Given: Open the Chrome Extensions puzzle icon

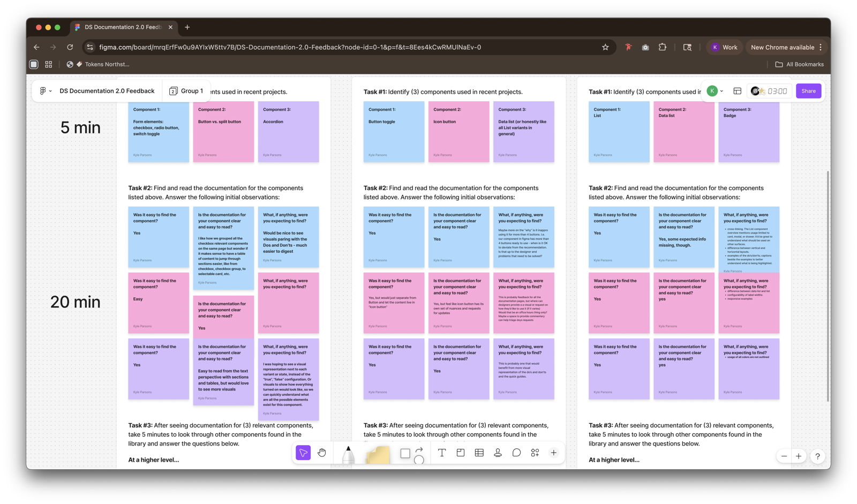Looking at the screenshot, I should pyautogui.click(x=663, y=47).
